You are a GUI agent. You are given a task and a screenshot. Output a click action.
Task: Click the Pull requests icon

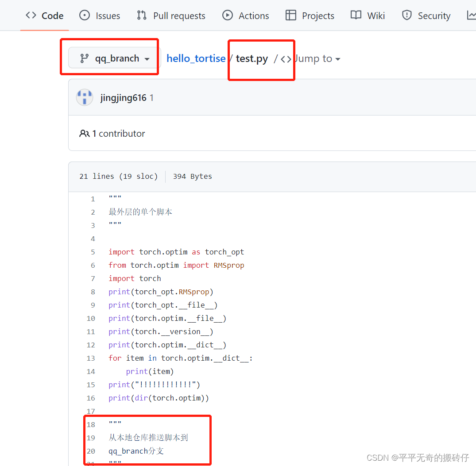pyautogui.click(x=142, y=15)
